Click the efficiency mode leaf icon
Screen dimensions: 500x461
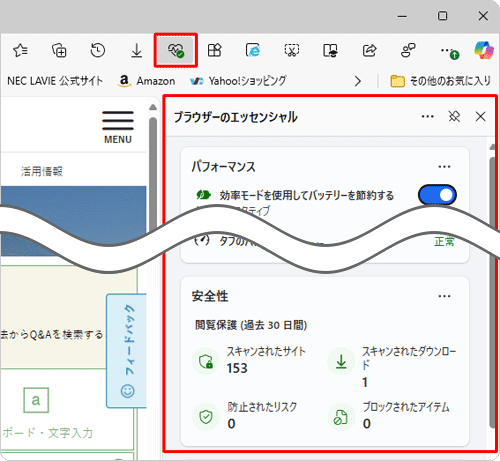203,195
